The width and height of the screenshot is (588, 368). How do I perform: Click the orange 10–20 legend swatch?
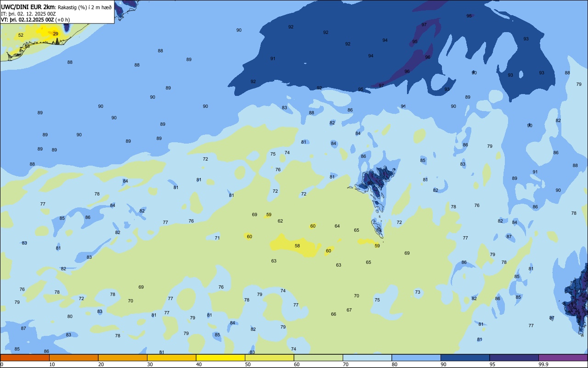coord(73,357)
